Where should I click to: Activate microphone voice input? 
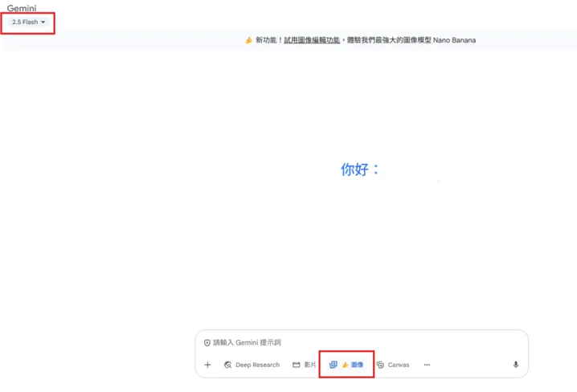pos(516,365)
